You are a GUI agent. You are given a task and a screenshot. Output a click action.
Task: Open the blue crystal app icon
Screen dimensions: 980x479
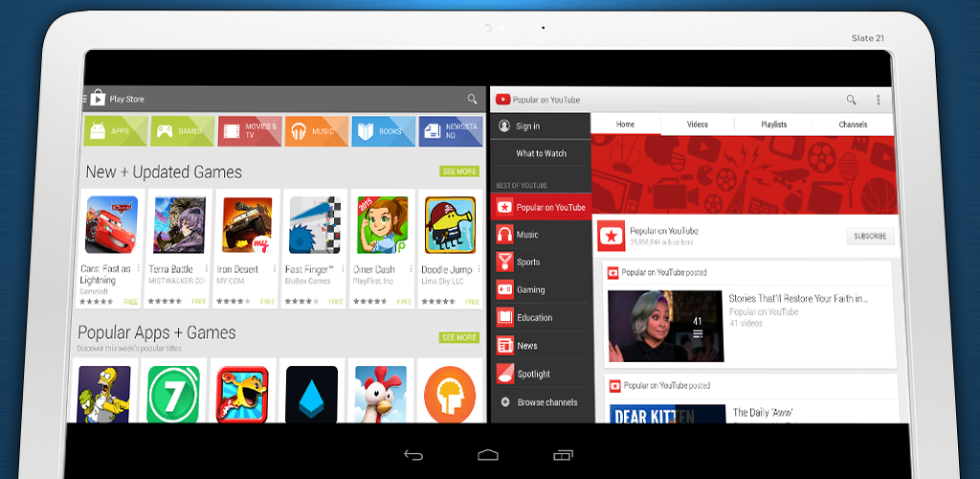[x=311, y=394]
